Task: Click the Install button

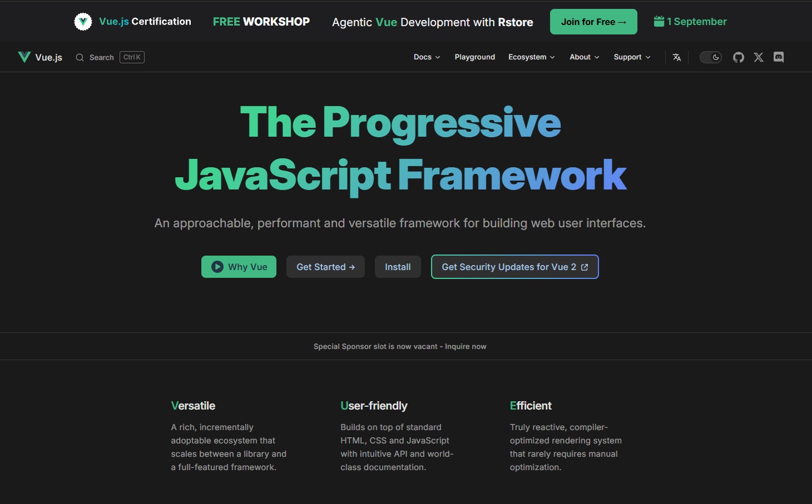Action: pyautogui.click(x=398, y=267)
